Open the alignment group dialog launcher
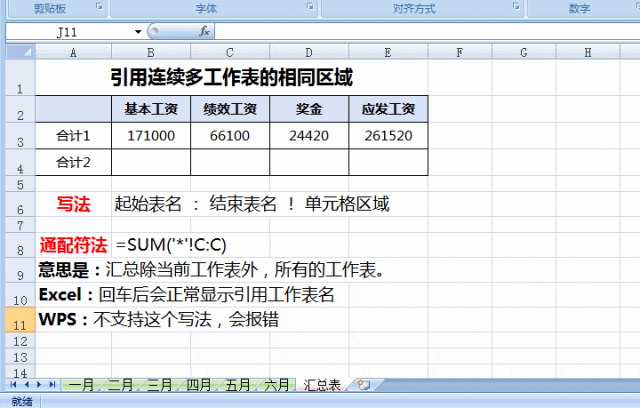 click(516, 6)
